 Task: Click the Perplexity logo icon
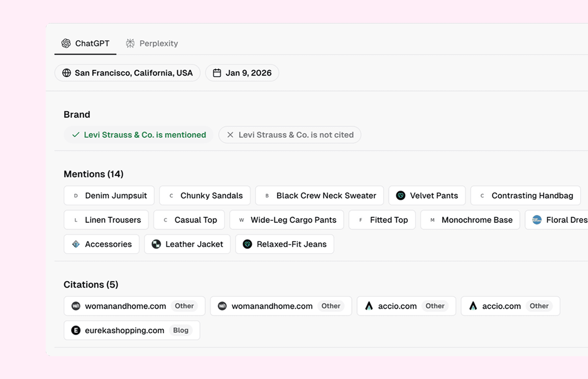[130, 44]
